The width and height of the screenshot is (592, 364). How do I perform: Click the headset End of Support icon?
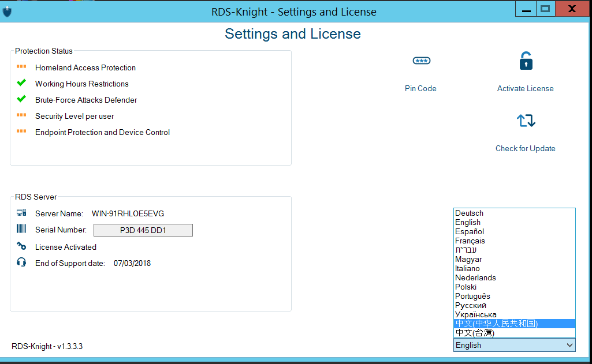tap(21, 262)
